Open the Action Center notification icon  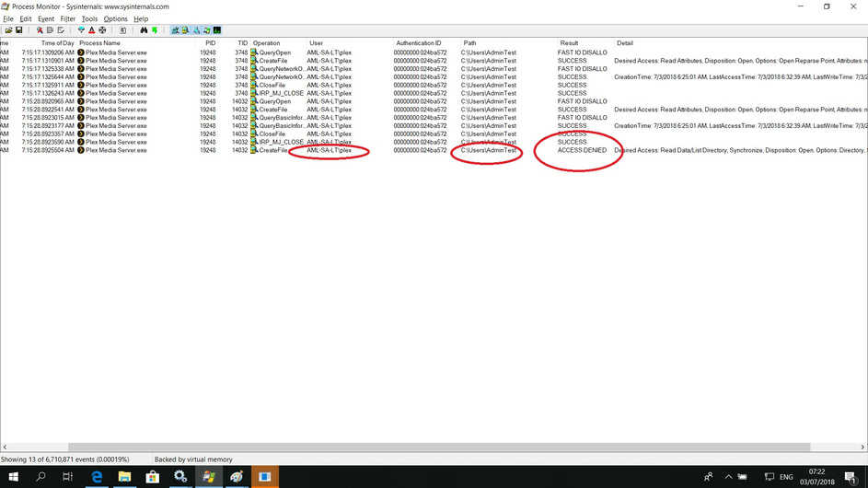click(851, 477)
